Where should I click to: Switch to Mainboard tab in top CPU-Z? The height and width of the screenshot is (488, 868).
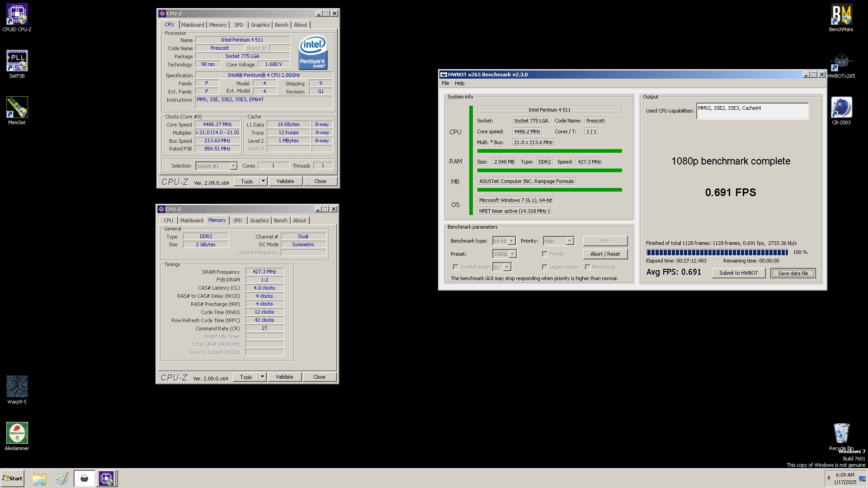tap(193, 25)
